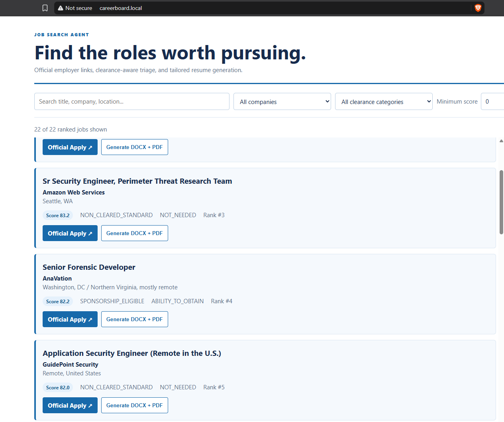
Task: Click the Remote, United States location text
Action: pos(72,373)
